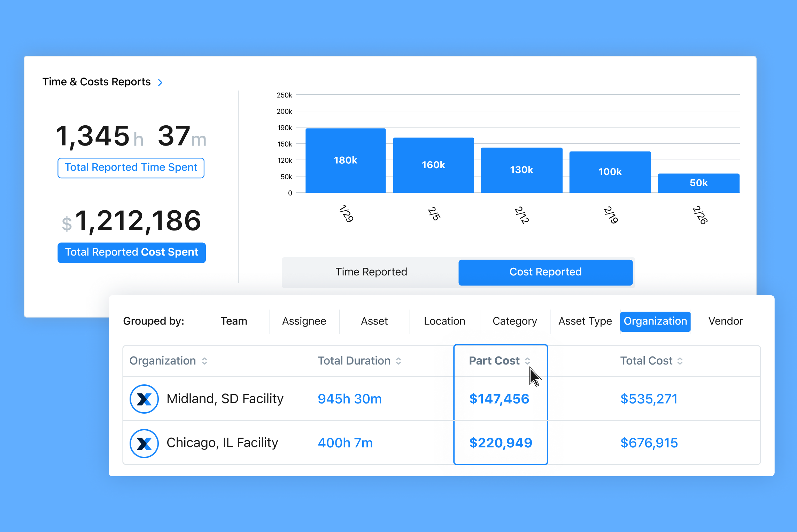
Task: Click the Midland, SD Facility logo icon
Action: 144,399
